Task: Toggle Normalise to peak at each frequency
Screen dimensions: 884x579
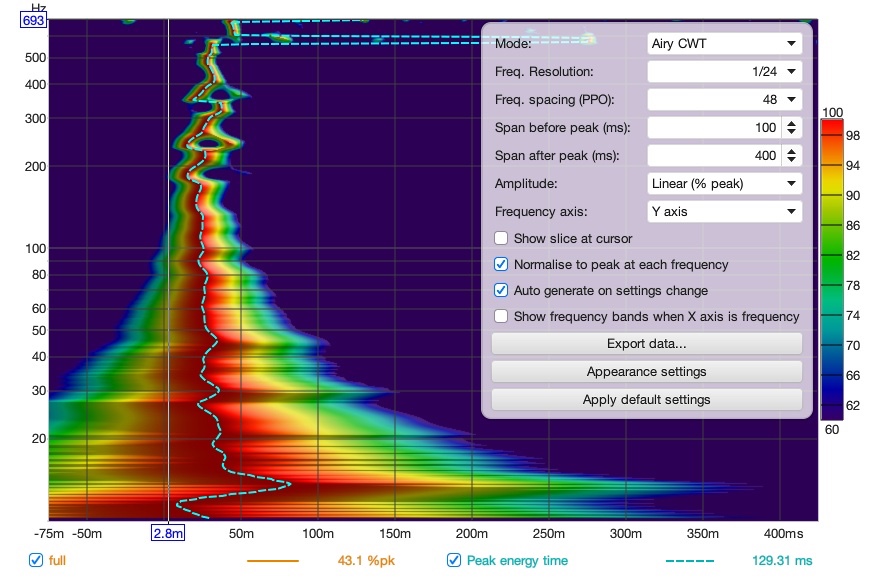Action: click(501, 264)
